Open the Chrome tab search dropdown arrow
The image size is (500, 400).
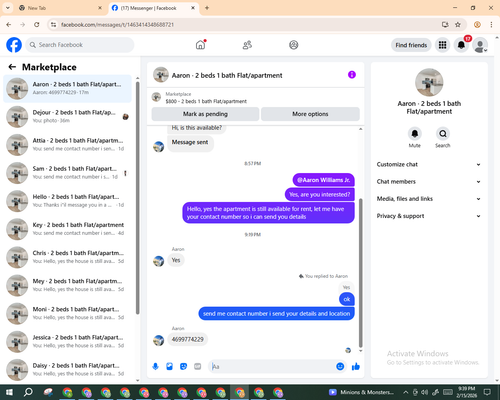tap(8, 8)
